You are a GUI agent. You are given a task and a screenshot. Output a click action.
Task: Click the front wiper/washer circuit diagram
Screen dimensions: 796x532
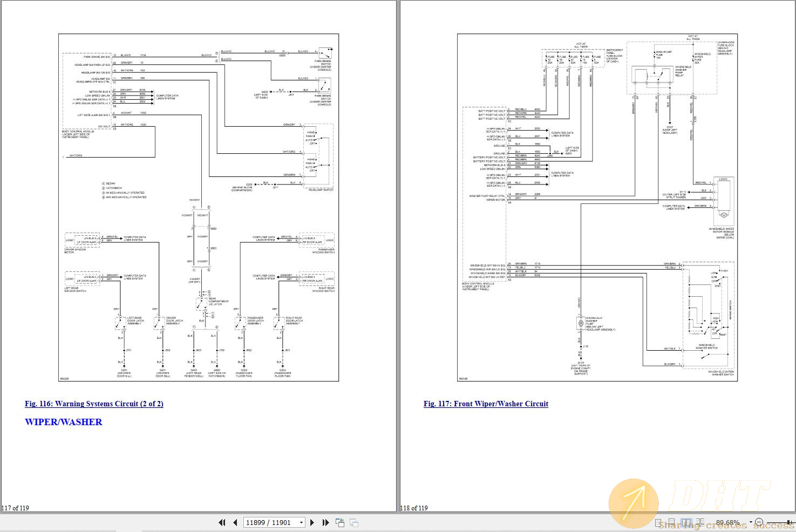597,208
